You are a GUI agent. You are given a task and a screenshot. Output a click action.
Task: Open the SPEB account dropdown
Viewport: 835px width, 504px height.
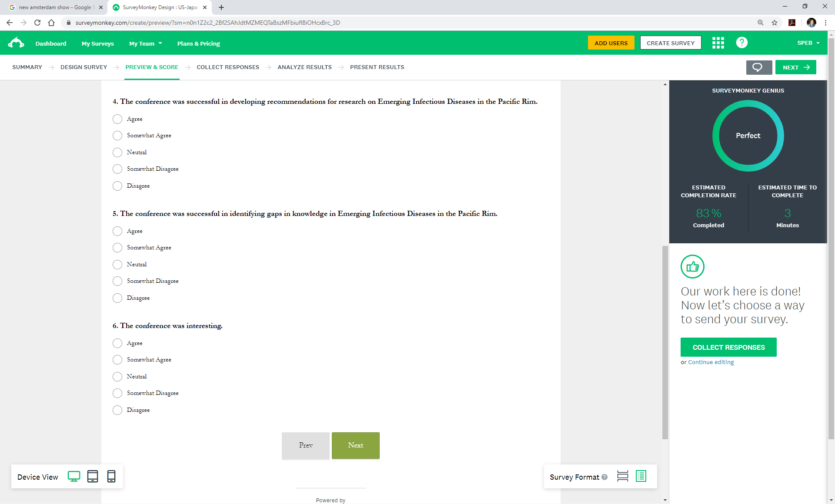[x=808, y=43]
